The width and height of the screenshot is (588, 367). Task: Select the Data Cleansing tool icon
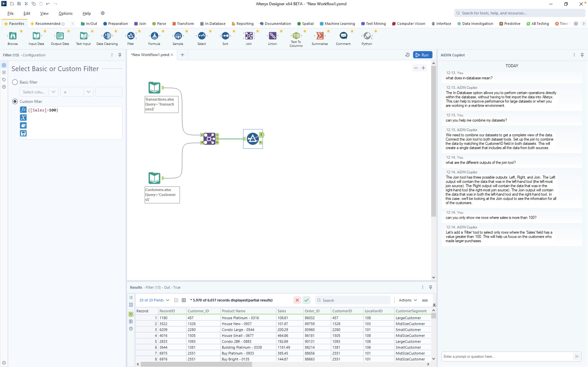pos(107,36)
